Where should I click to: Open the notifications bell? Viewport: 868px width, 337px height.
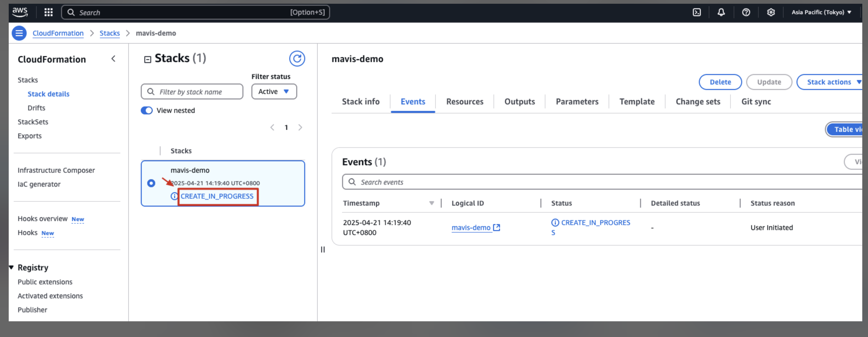coord(721,12)
